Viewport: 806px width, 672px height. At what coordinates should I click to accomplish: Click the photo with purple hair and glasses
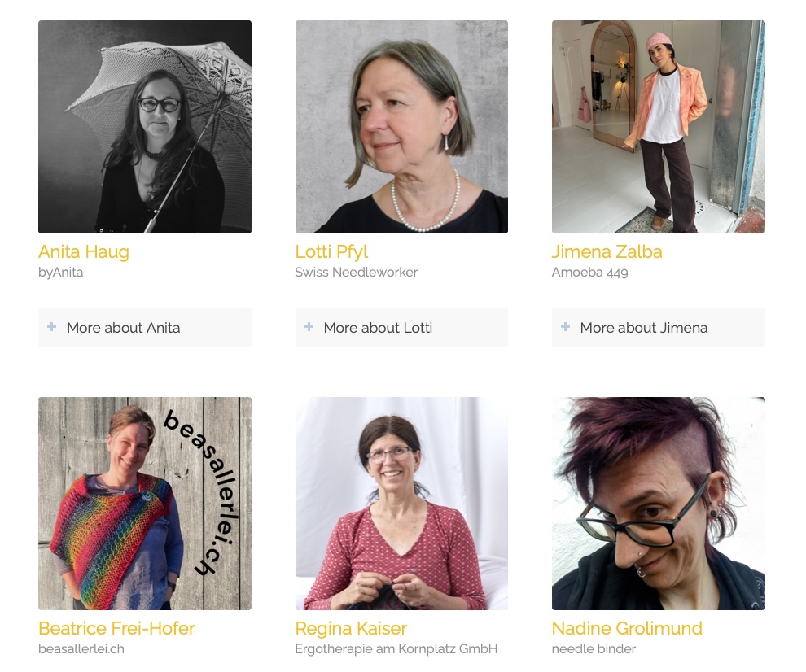[x=658, y=504]
